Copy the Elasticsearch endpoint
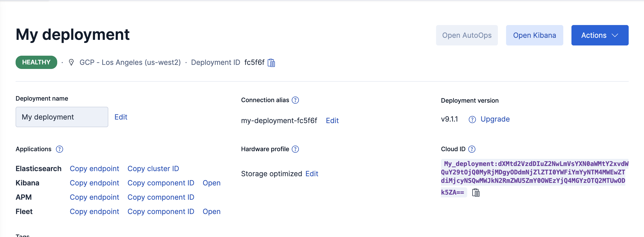 click(95, 169)
